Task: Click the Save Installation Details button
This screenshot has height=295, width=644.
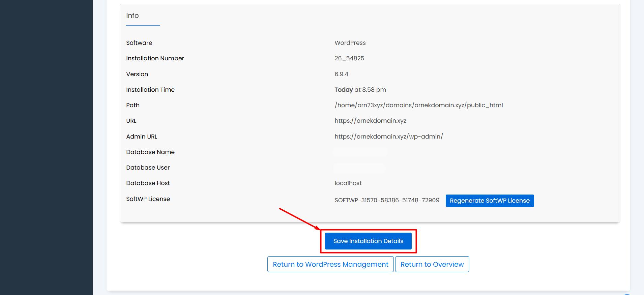Action: (368, 241)
